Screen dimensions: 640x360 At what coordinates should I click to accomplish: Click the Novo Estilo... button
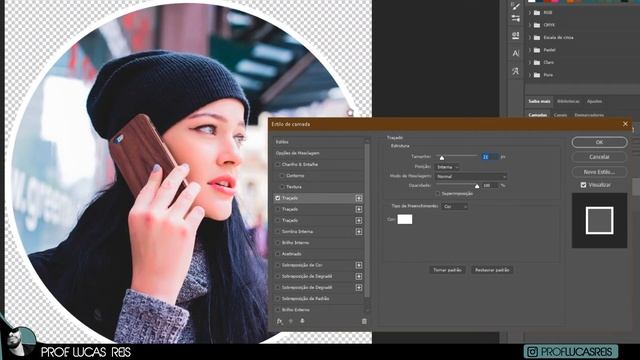point(599,172)
